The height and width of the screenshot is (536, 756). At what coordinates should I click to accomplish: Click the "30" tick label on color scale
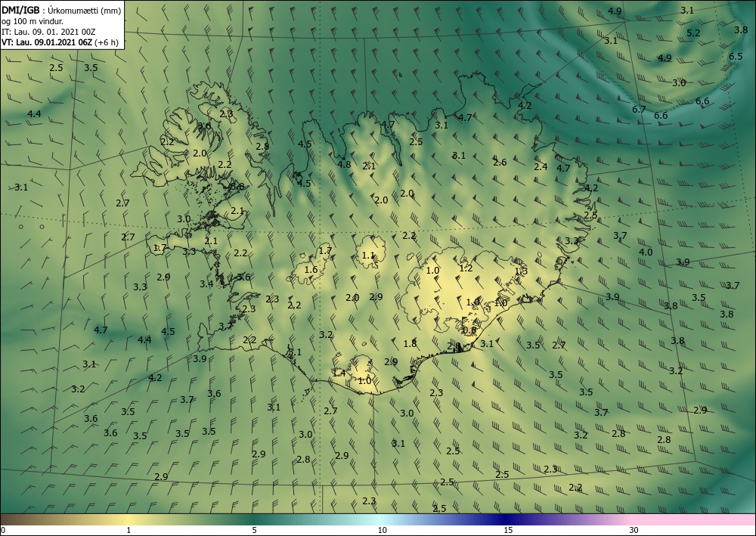pos(634,530)
